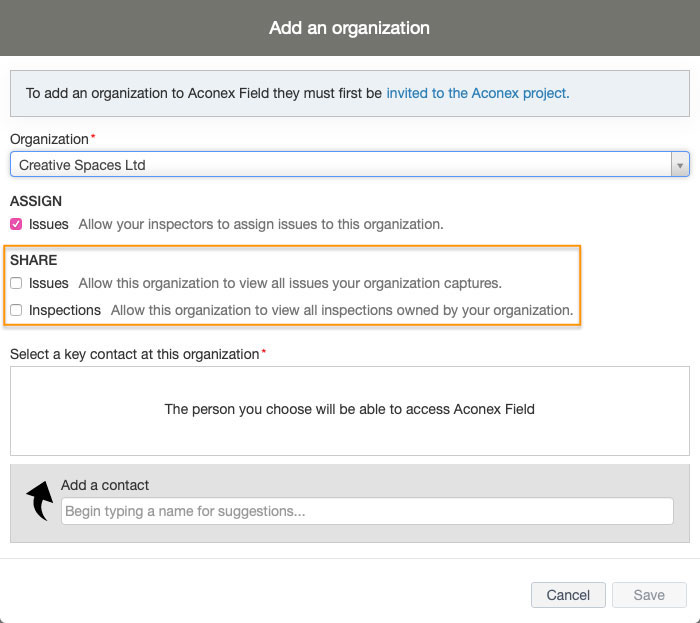Image resolution: width=700 pixels, height=623 pixels.
Task: Click the 'Inspections' label text
Action: [65, 311]
